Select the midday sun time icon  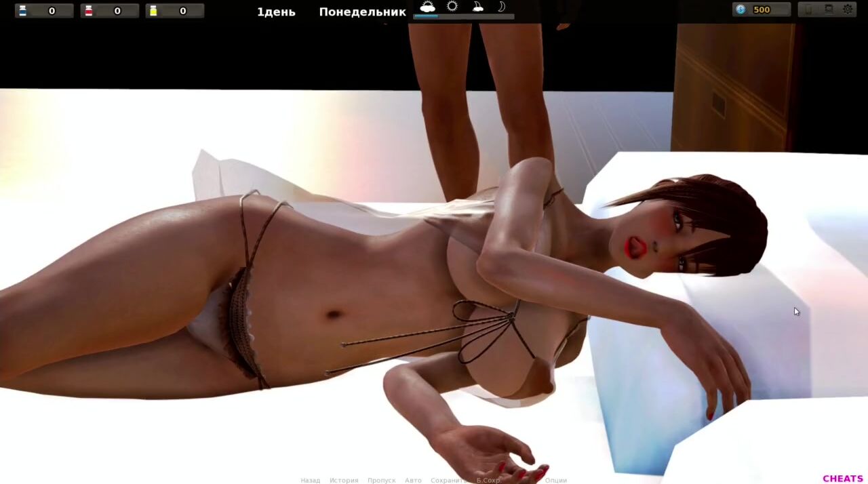[x=452, y=7]
